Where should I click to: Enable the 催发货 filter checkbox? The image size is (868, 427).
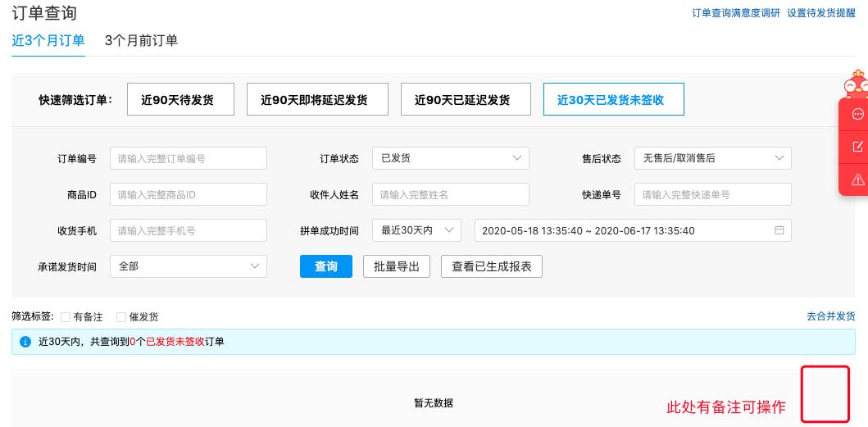pos(121,317)
